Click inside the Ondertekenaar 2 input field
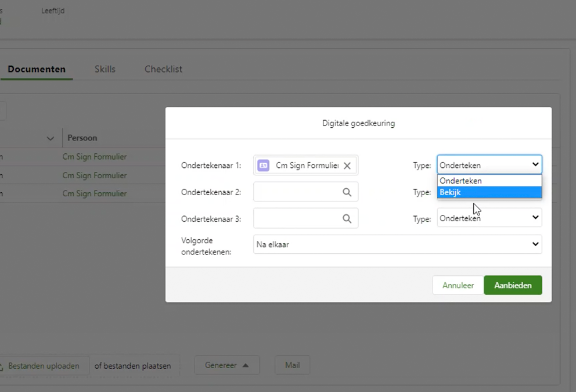The image size is (576, 392). point(296,192)
